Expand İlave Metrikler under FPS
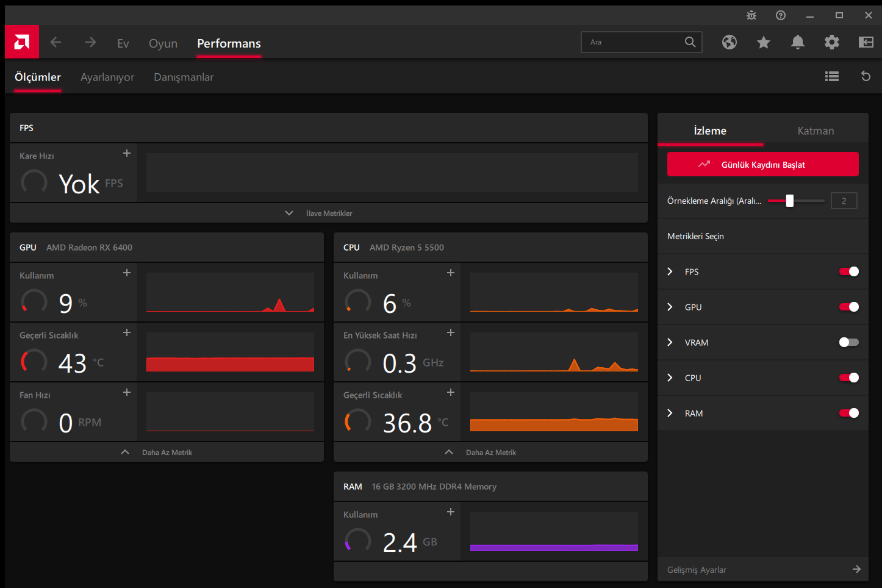882x588 pixels. pyautogui.click(x=329, y=213)
